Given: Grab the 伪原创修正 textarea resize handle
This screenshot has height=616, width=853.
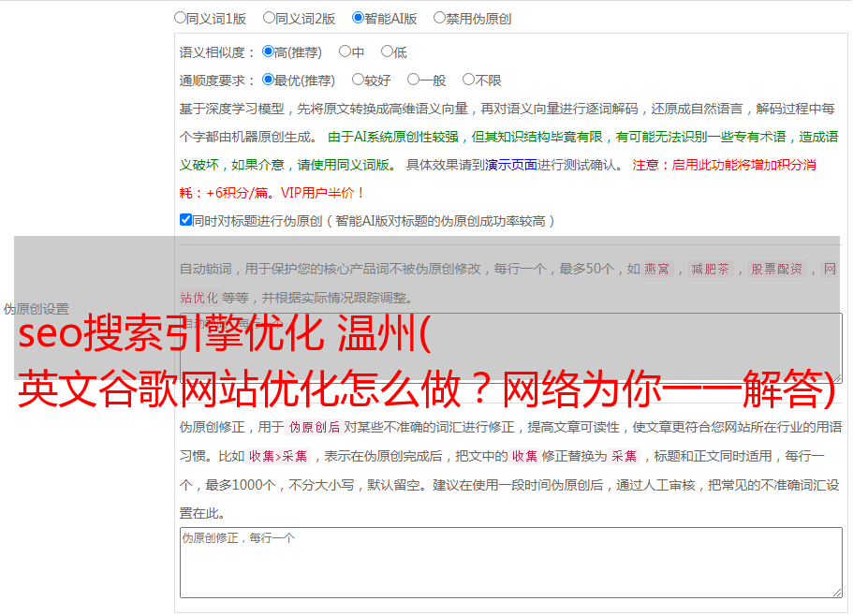Looking at the screenshot, I should tap(837, 594).
